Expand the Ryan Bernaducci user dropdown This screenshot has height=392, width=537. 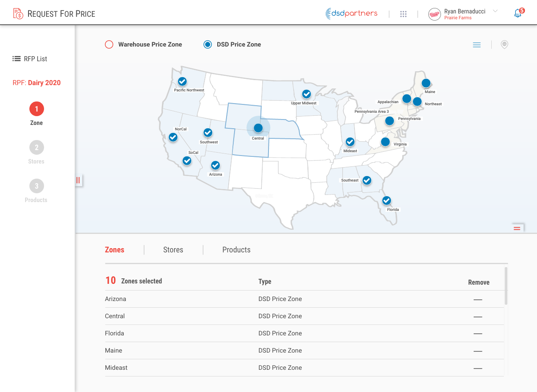[x=495, y=11]
